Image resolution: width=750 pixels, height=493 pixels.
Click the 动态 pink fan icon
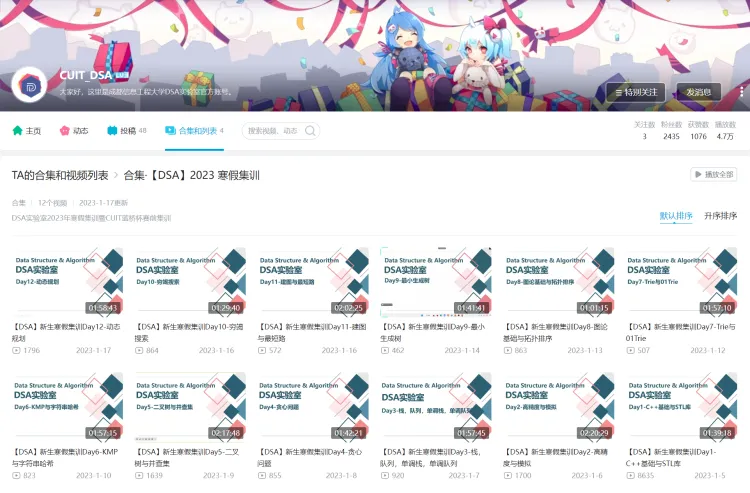coord(65,131)
